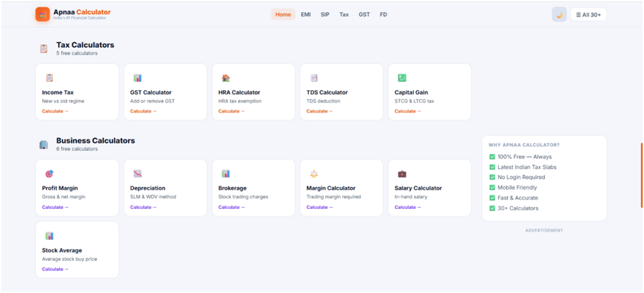Click the Profit Margin target icon
The height and width of the screenshot is (293, 644).
click(x=49, y=174)
